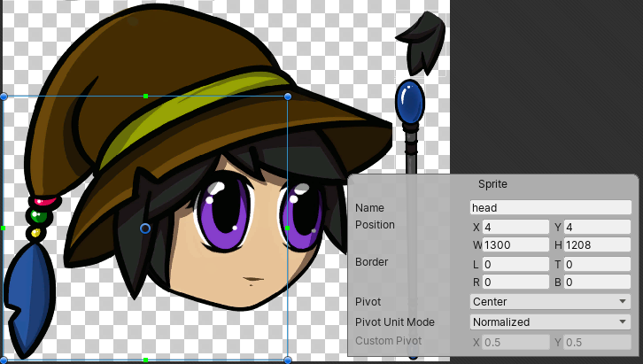Click the Border R input field
The image size is (643, 364).
click(515, 283)
